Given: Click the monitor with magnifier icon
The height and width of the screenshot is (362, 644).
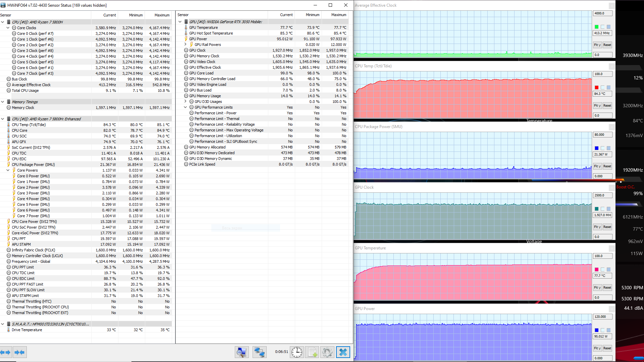Looking at the screenshot, I should tap(241, 352).
